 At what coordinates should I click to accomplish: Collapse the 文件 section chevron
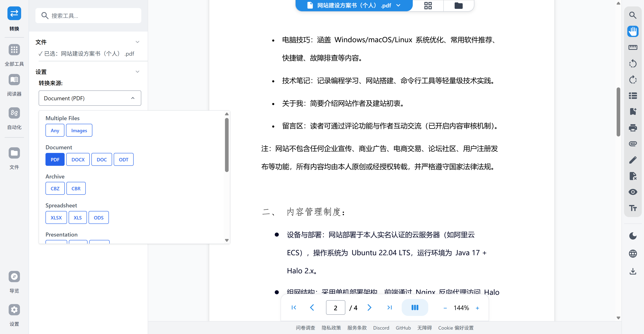tap(137, 42)
